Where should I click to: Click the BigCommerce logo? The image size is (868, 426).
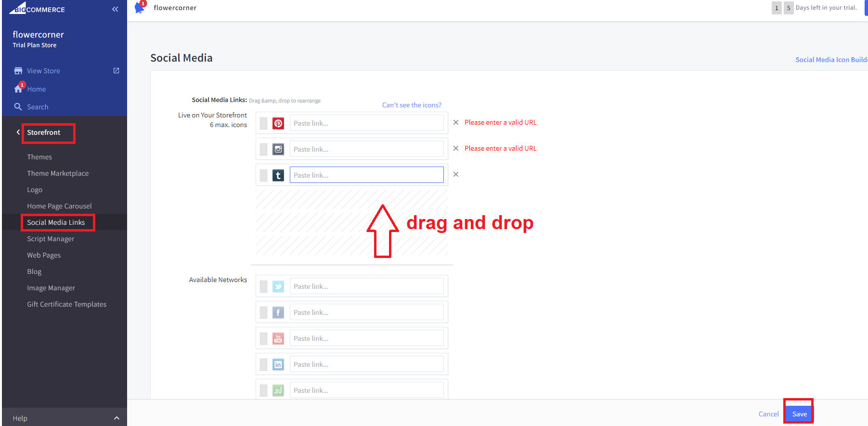pyautogui.click(x=37, y=8)
